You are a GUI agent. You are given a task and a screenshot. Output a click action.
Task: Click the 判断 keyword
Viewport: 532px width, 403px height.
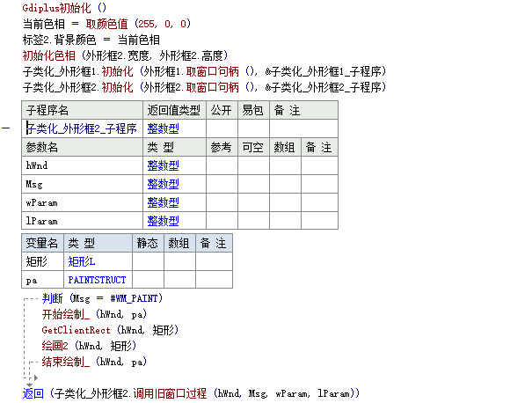pyautogui.click(x=52, y=298)
